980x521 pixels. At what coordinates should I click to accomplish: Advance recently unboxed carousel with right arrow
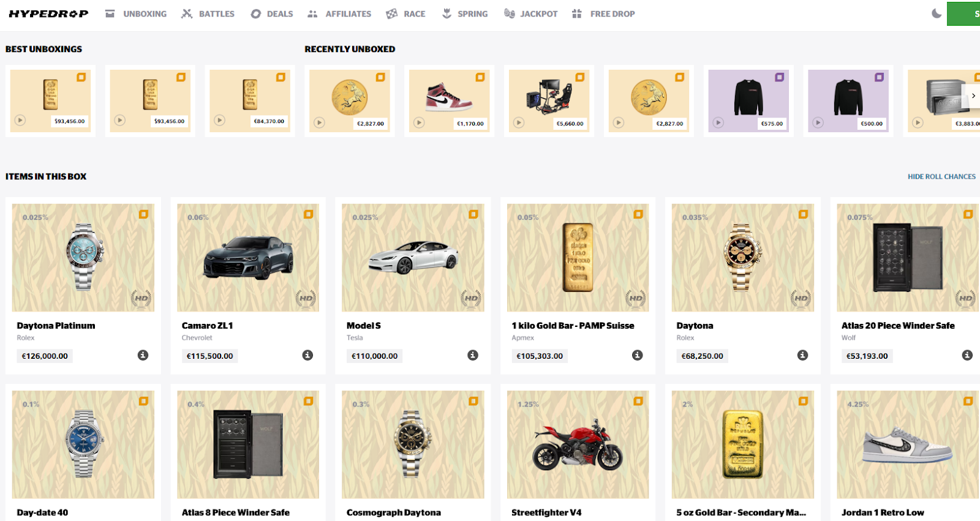[973, 96]
